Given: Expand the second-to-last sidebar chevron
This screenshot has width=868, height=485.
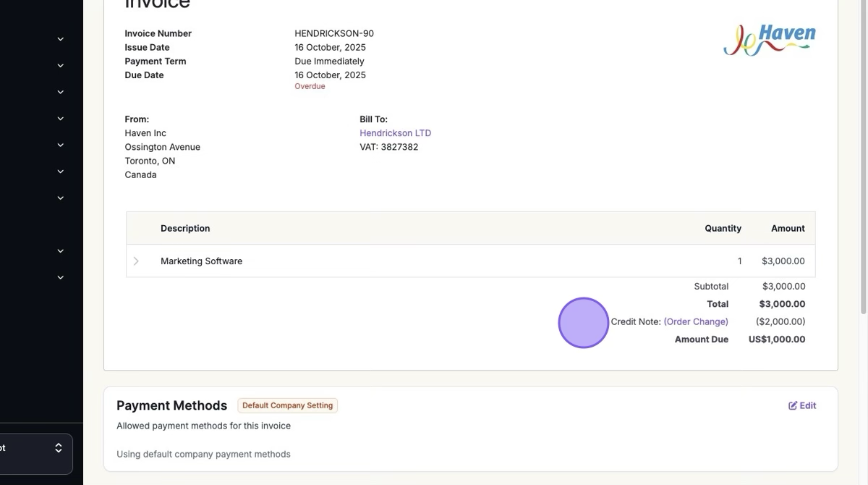Looking at the screenshot, I should [x=61, y=251].
